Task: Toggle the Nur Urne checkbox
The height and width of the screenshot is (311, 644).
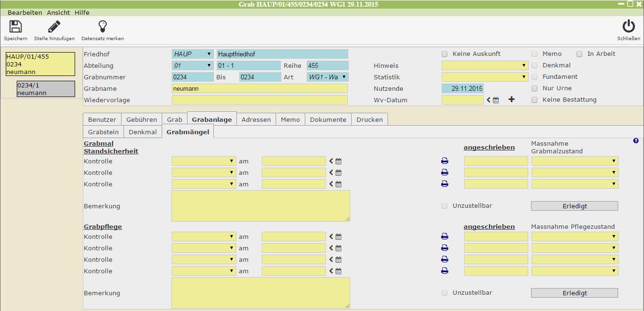Action: tap(534, 88)
